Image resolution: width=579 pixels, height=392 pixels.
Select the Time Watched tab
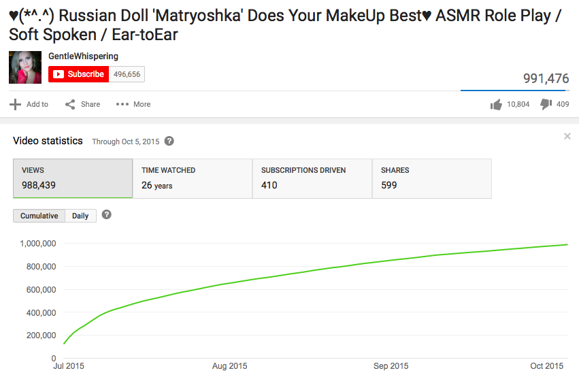pos(193,178)
